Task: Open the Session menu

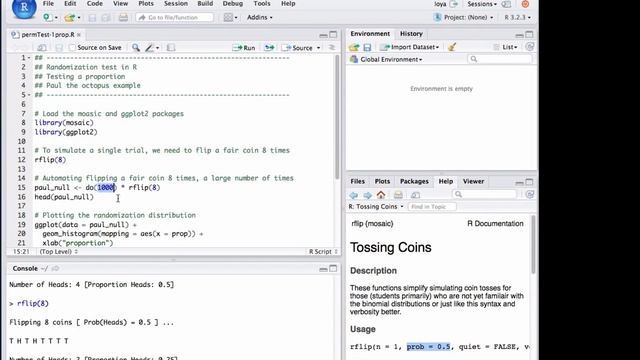Action: (x=176, y=4)
